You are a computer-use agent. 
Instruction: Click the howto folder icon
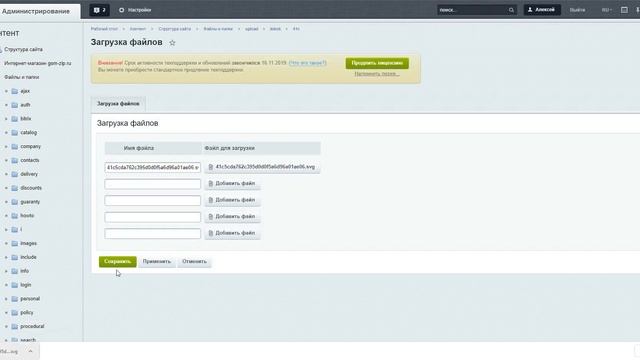(x=15, y=216)
